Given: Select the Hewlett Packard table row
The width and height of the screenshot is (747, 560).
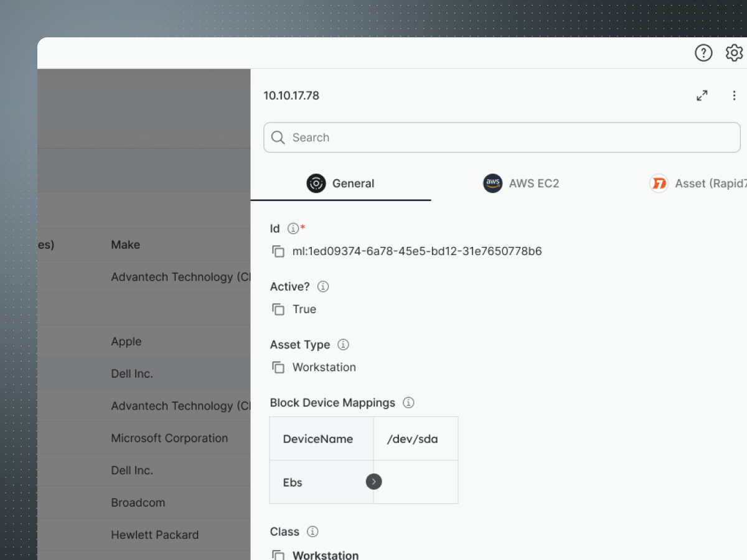Looking at the screenshot, I should tap(155, 534).
